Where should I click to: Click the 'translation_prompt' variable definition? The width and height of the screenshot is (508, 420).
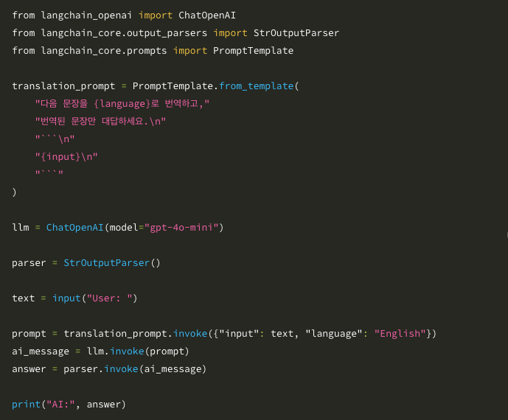click(x=63, y=86)
